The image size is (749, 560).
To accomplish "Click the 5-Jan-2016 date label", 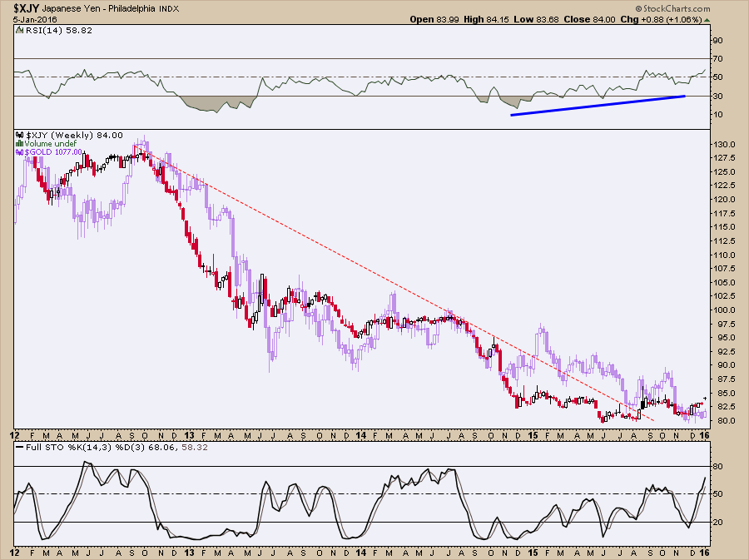I will click(x=35, y=20).
